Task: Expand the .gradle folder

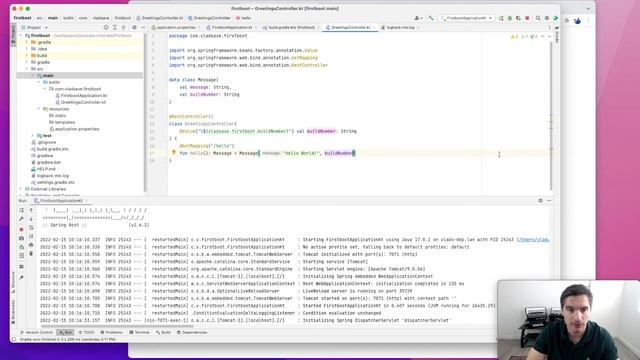Action: pos(27,42)
